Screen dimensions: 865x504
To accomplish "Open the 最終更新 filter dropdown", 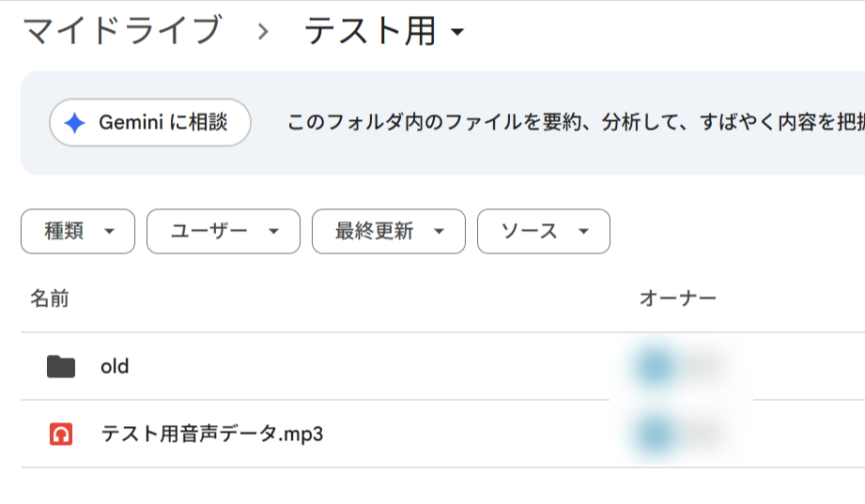I will pyautogui.click(x=389, y=231).
